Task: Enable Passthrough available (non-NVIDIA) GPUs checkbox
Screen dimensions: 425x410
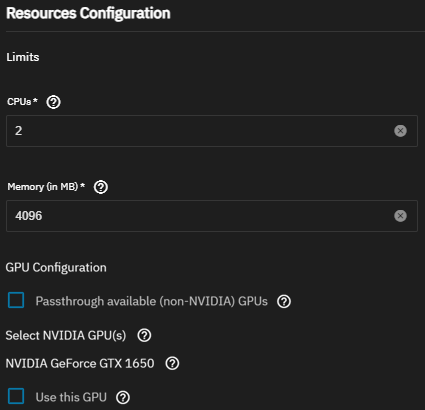Action: pyautogui.click(x=16, y=300)
